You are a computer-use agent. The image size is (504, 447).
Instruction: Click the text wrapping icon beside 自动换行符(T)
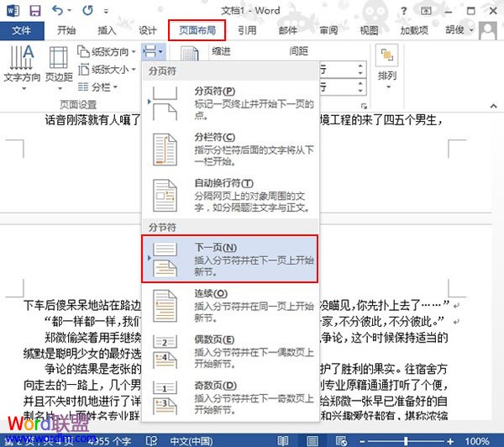[x=165, y=195]
